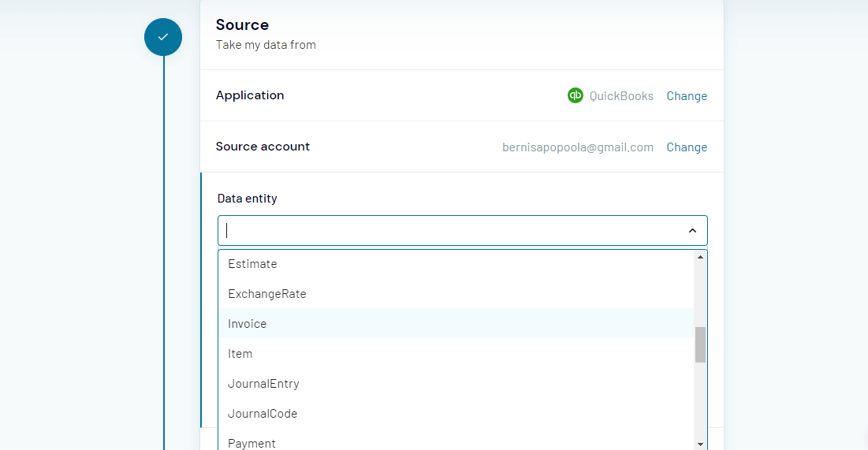Viewport: 868px width, 450px height.
Task: Click the QuickBooks application name
Action: (x=621, y=96)
